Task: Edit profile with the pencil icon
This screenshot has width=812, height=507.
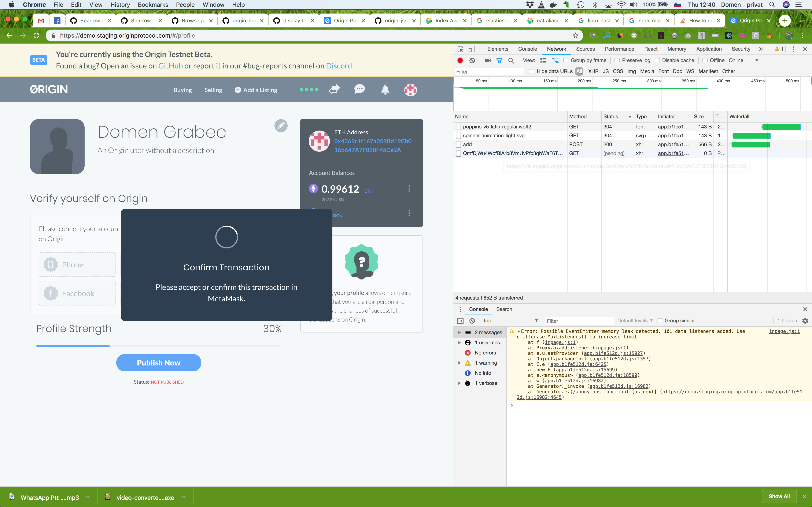Action: [x=281, y=125]
